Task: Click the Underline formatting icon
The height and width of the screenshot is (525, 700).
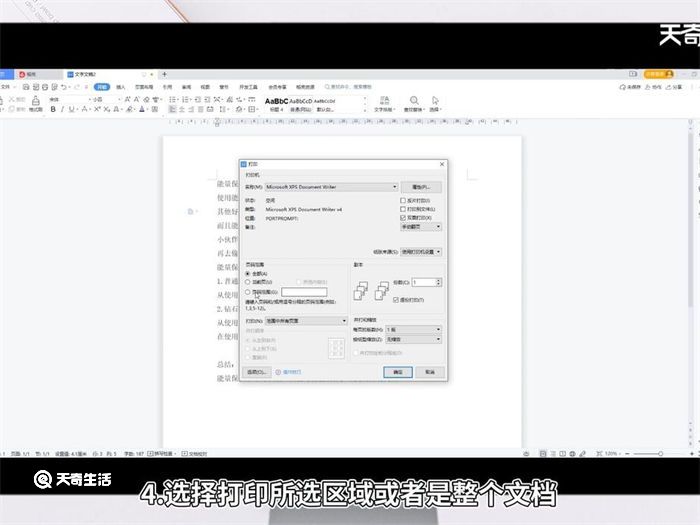Action: 71,109
